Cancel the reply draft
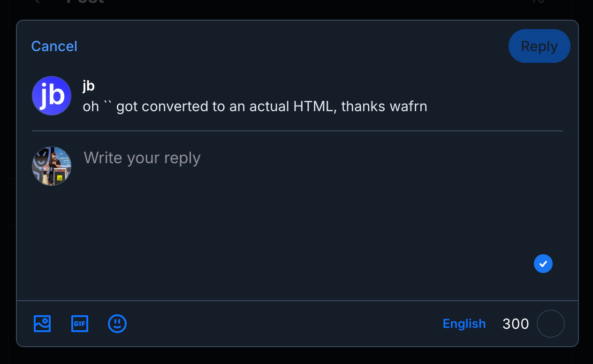This screenshot has height=364, width=593. click(x=54, y=46)
